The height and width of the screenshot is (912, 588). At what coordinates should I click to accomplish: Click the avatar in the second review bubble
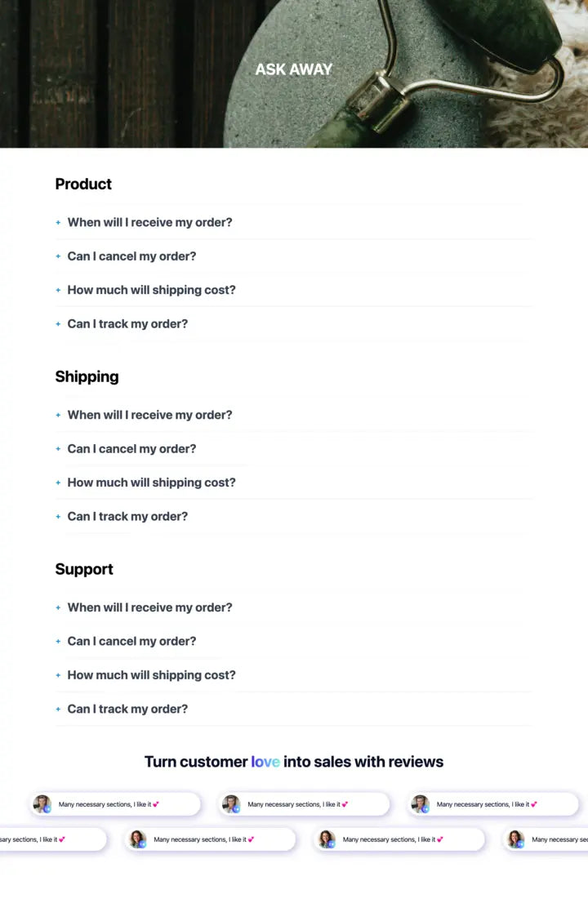(x=231, y=803)
